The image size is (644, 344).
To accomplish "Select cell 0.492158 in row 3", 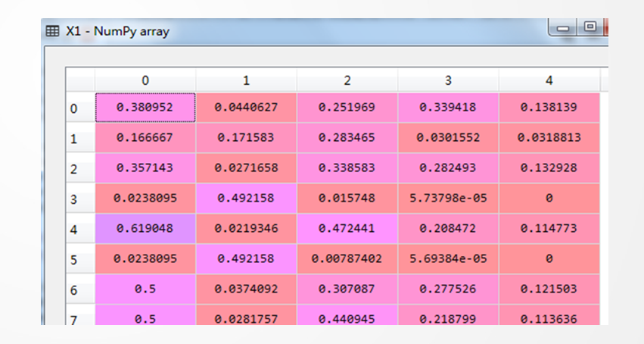I will click(x=247, y=199).
